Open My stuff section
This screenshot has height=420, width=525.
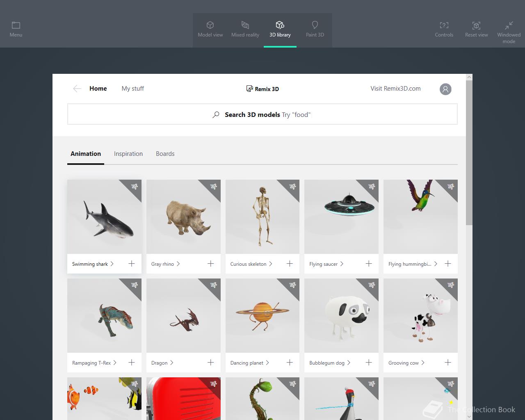pyautogui.click(x=133, y=89)
